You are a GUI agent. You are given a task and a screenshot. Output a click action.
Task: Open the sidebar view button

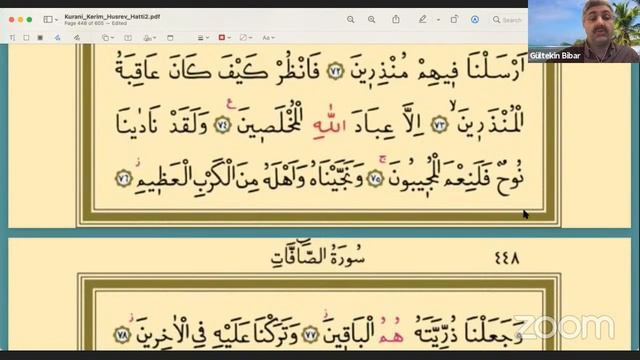48,19
